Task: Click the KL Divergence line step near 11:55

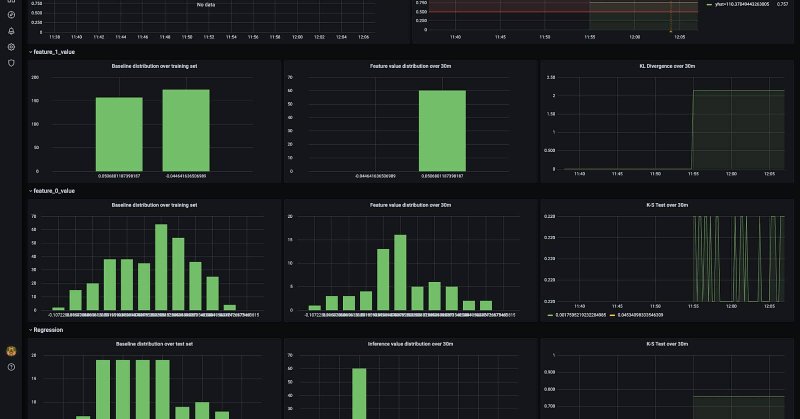Action: click(692, 130)
